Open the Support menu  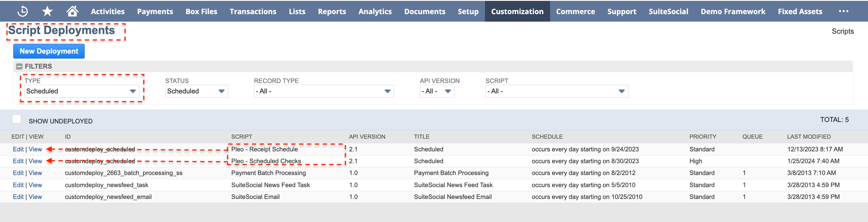(x=622, y=12)
